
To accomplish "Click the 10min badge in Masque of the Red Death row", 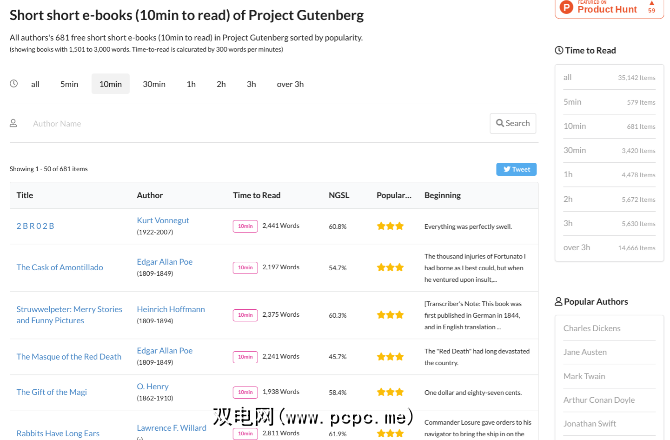I will click(245, 357).
